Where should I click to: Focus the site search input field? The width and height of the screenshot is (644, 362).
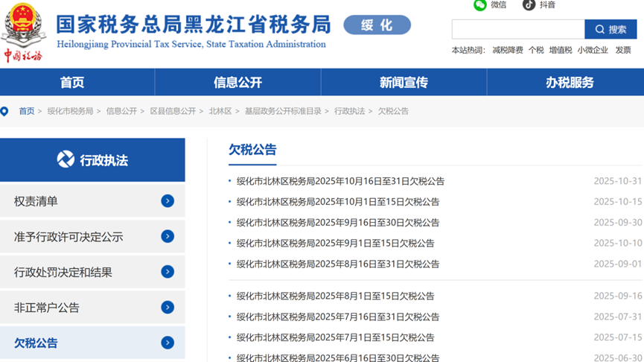click(518, 29)
